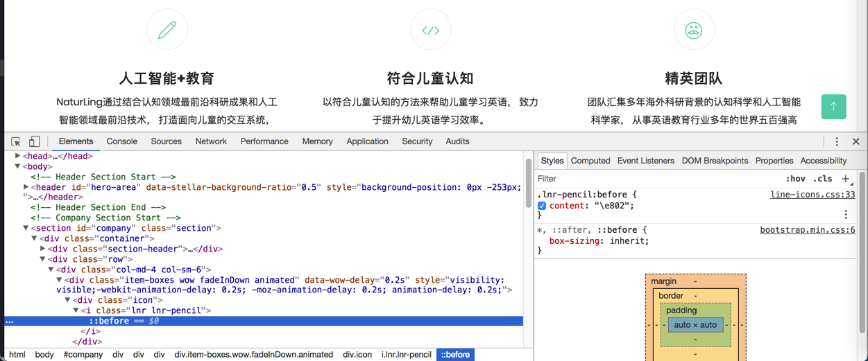This screenshot has width=868, height=361.
Task: Select the ::before breadcrumb
Action: [x=455, y=355]
